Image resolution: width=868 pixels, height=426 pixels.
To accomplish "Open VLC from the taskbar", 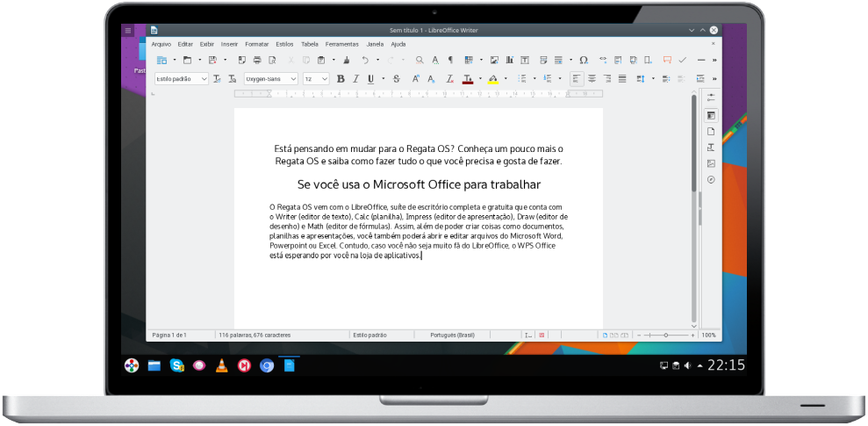I will point(221,365).
